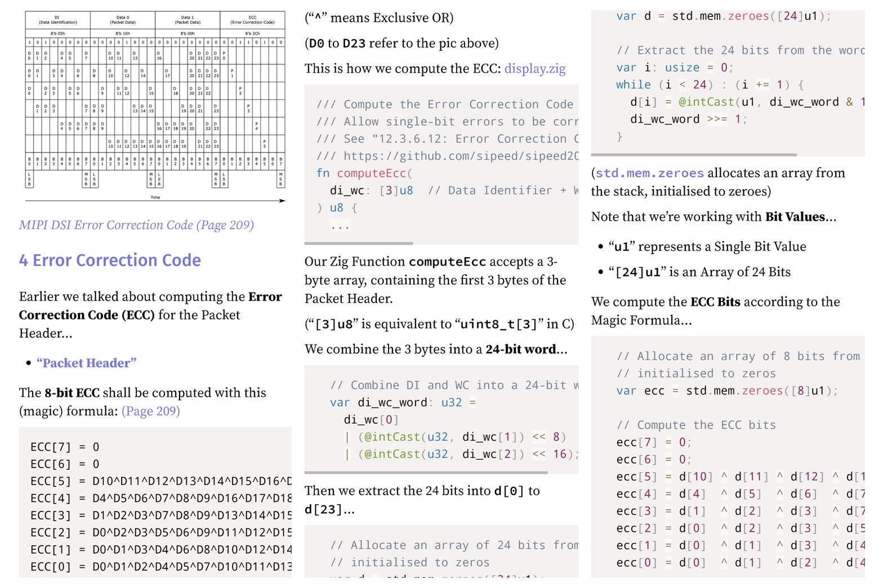
Task: Click the 'ecc[7] = 0;' code line
Action: [x=653, y=442]
